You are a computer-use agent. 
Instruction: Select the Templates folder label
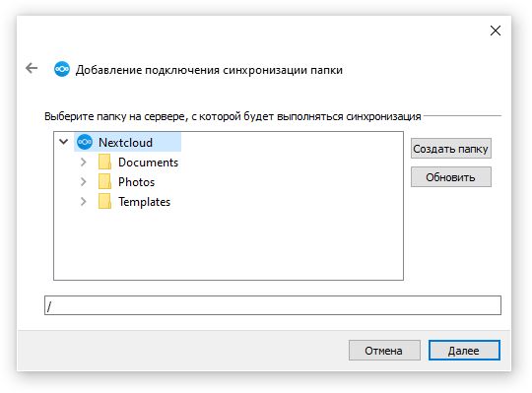point(144,202)
